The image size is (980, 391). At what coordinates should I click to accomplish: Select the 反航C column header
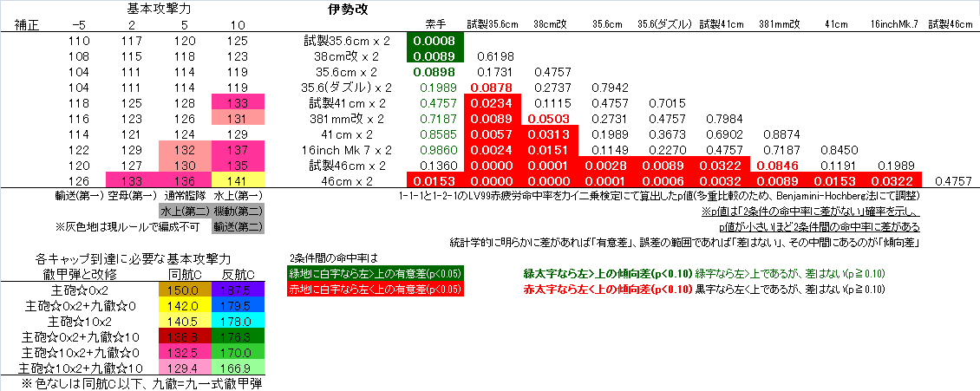click(236, 274)
